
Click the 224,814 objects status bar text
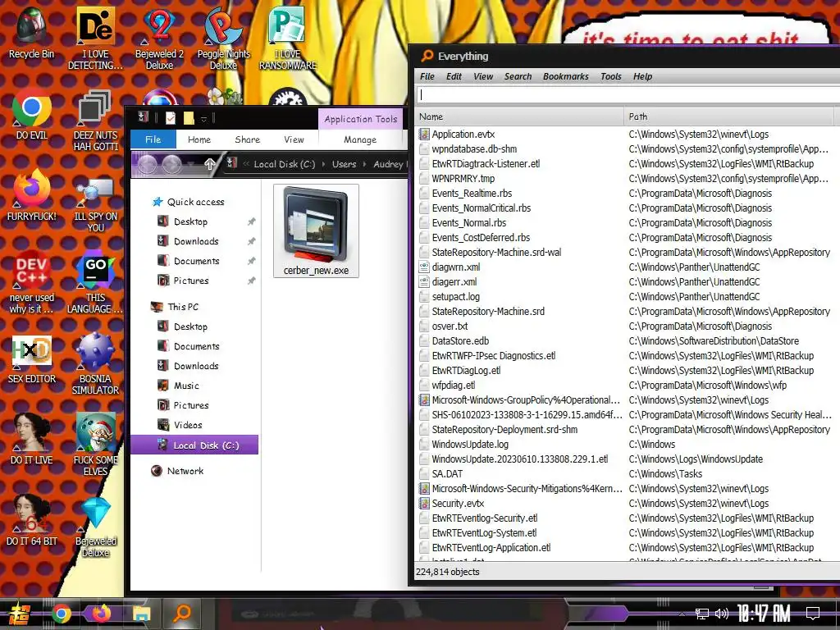point(447,572)
